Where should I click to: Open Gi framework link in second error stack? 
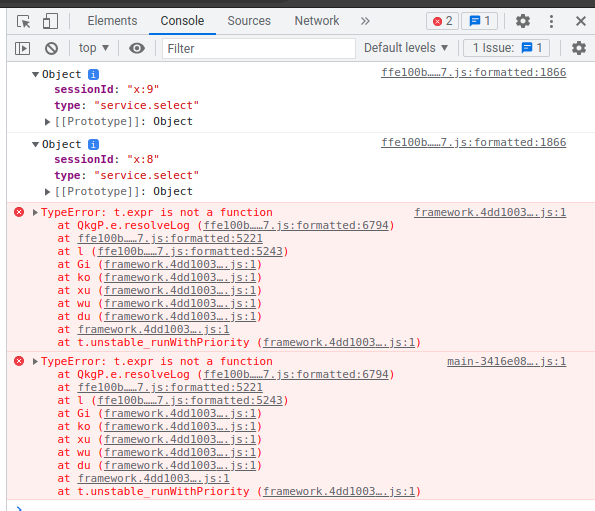(180, 414)
